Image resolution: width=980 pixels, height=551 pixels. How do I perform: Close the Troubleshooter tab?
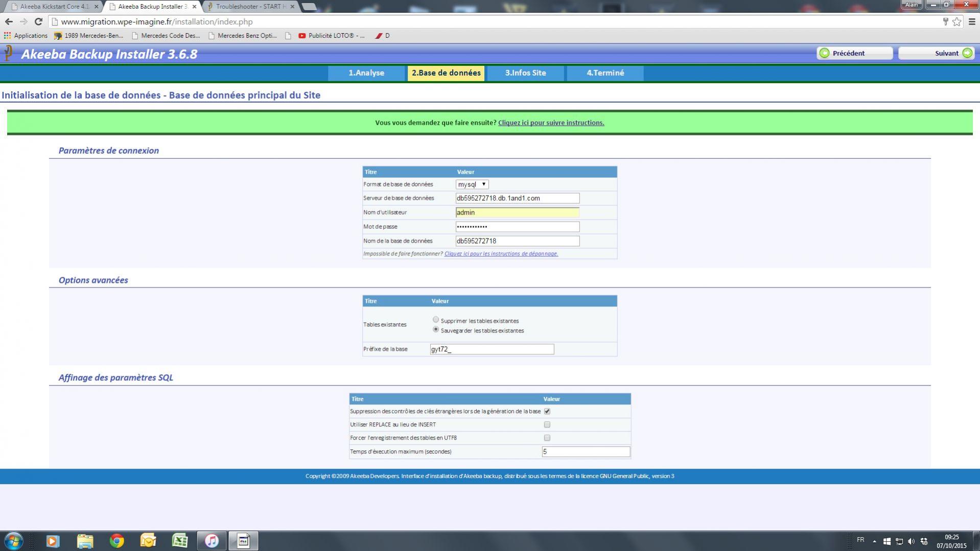tap(292, 7)
